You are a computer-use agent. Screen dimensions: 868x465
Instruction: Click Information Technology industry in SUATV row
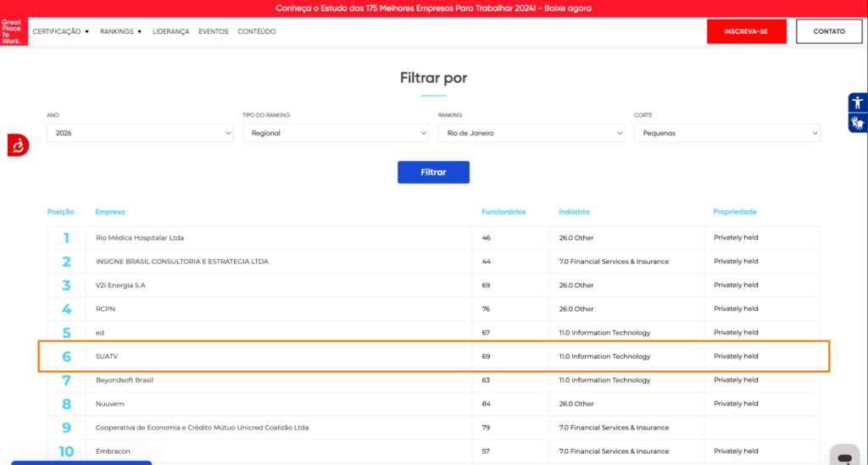click(x=604, y=357)
